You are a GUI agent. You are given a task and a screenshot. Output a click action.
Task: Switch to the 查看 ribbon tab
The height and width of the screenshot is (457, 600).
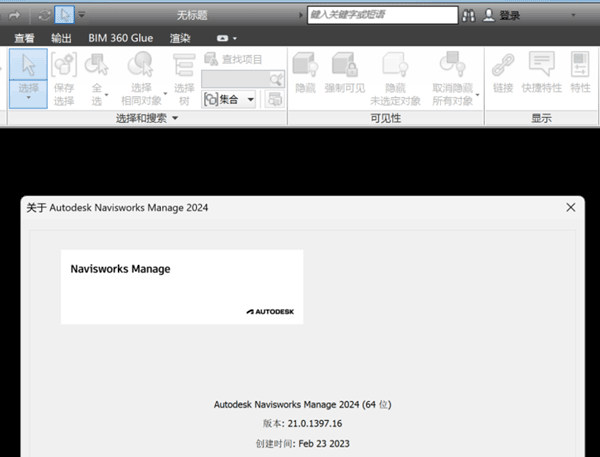tap(24, 38)
